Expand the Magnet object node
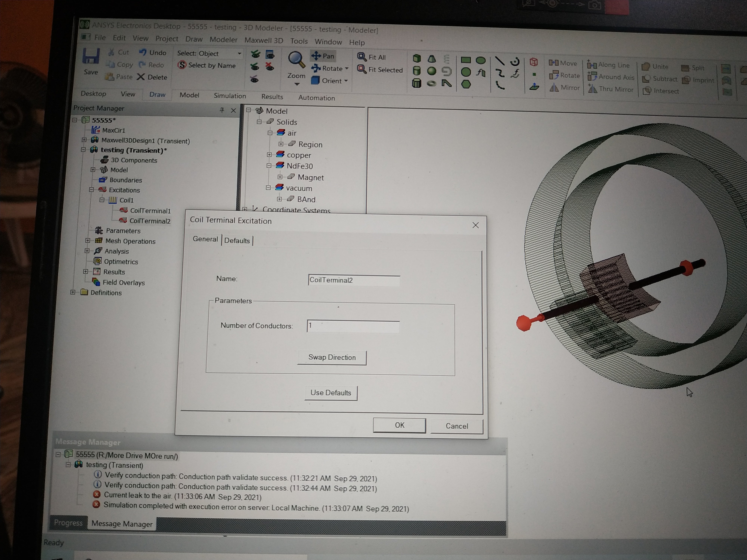747x560 pixels. coord(280,177)
